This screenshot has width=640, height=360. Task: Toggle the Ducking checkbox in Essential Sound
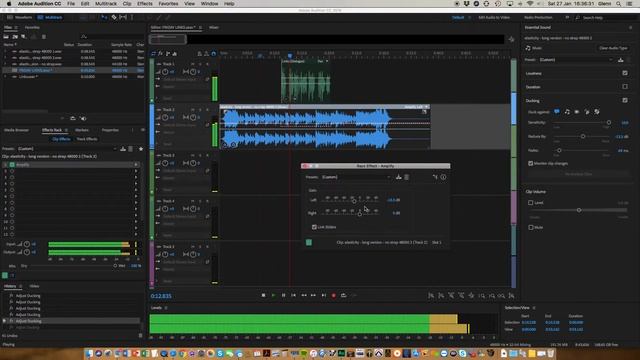pyautogui.click(x=625, y=100)
